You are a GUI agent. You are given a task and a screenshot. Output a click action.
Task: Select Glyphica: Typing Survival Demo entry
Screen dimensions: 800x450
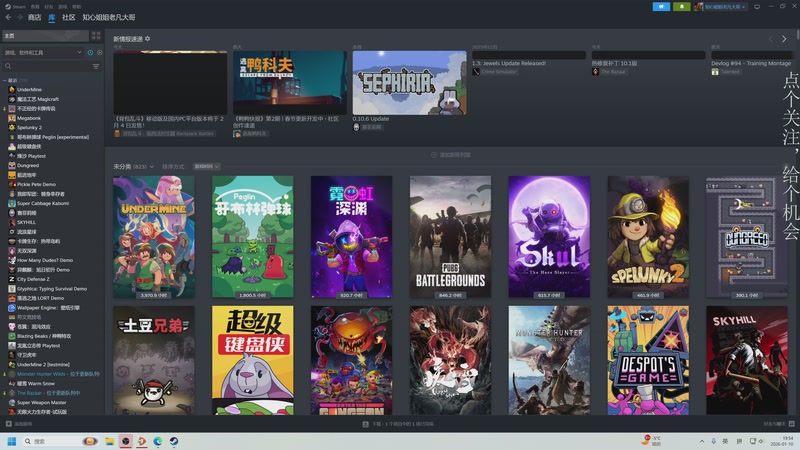coord(52,289)
